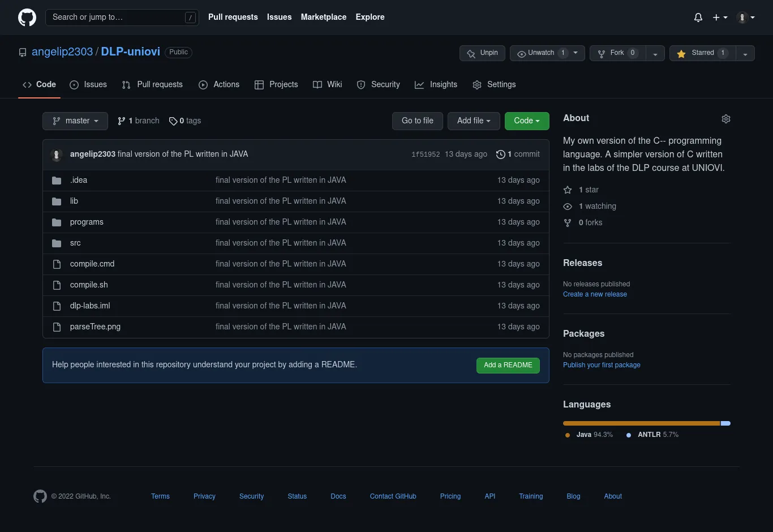Expand the fork options caret
This screenshot has width=773, height=532.
[x=655, y=53]
